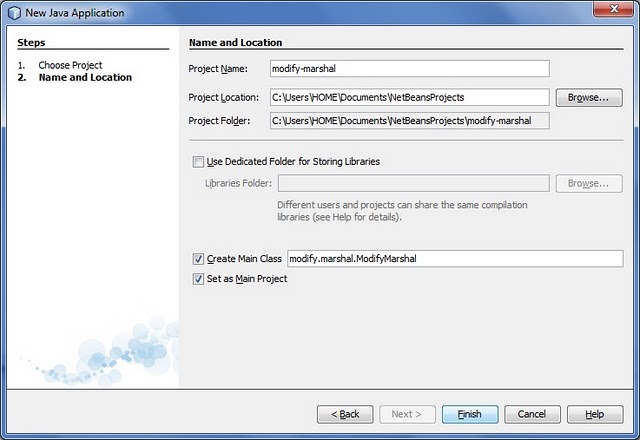The image size is (640, 440).
Task: Open Help for this wizard
Action: point(595,414)
